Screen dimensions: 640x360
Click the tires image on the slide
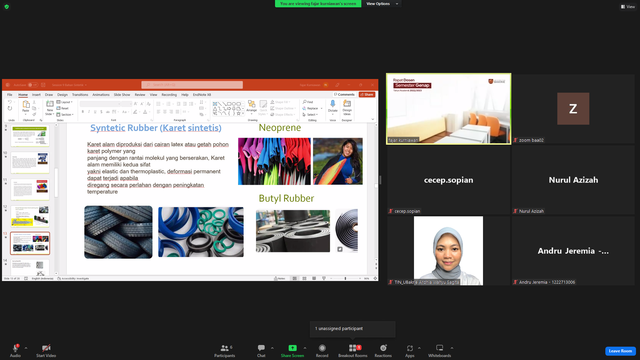pyautogui.click(x=118, y=232)
